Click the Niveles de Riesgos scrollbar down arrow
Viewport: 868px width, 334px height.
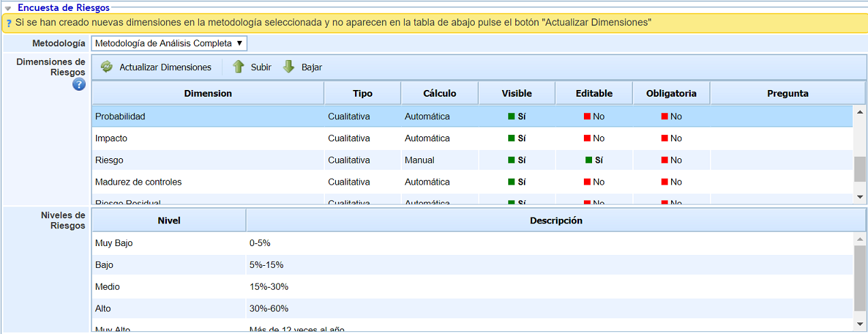click(x=860, y=322)
